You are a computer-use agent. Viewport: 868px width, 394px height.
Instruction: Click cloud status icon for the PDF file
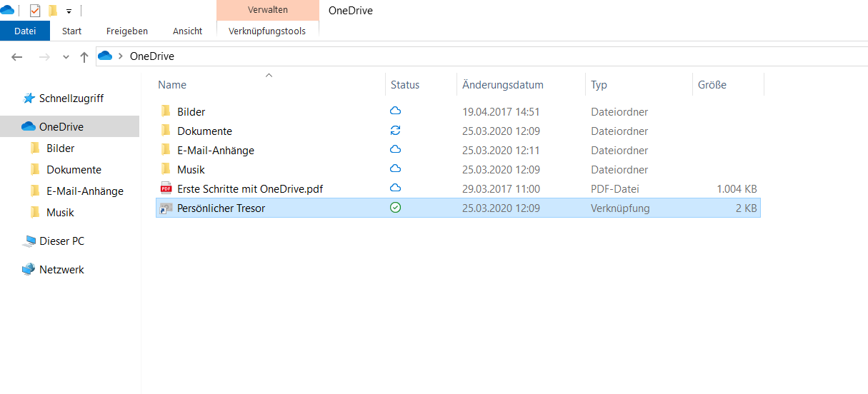[x=395, y=188]
